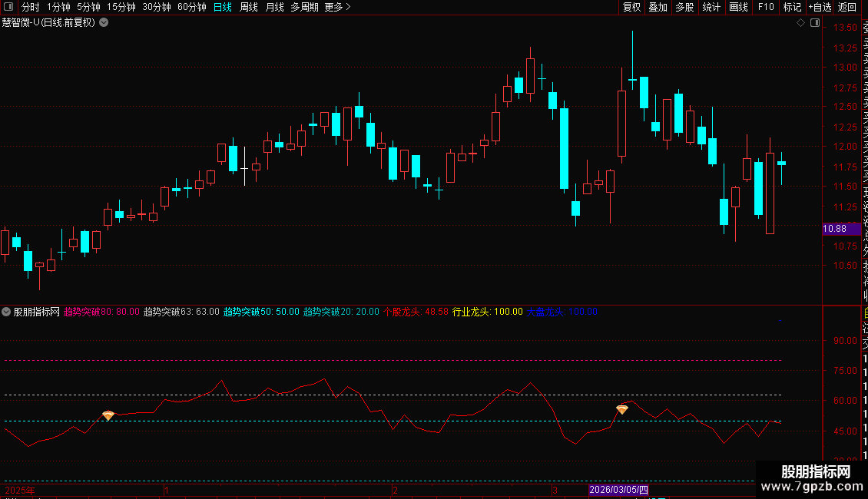868x499 pixels.
Task: Add stock with +自选 button
Action: (x=820, y=7)
